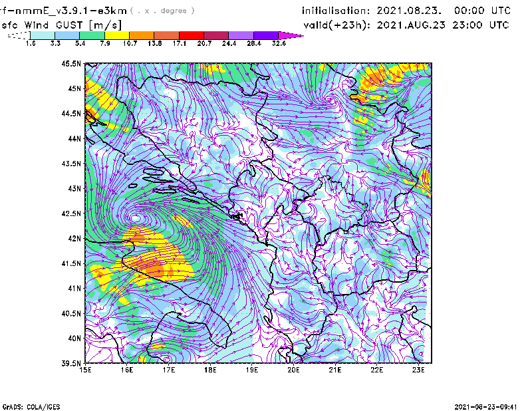Screen dimensions: 532x411
Task: Click the legend value "10.7"
Action: (130, 43)
